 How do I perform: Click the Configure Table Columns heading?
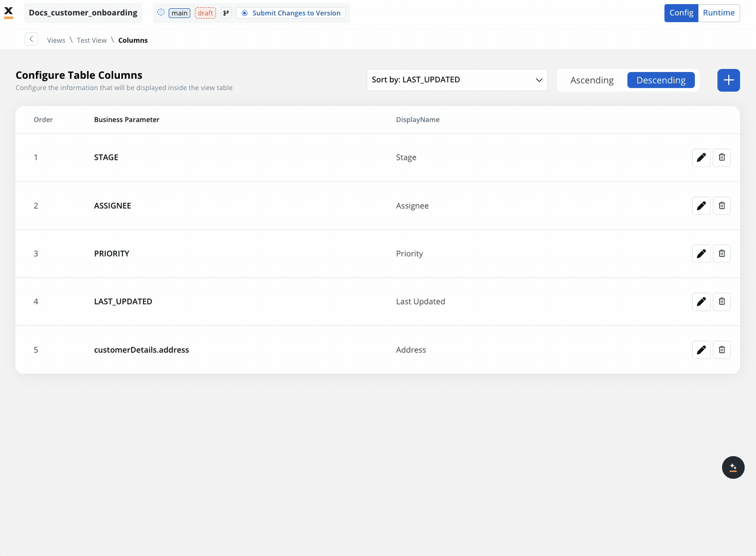coord(79,75)
